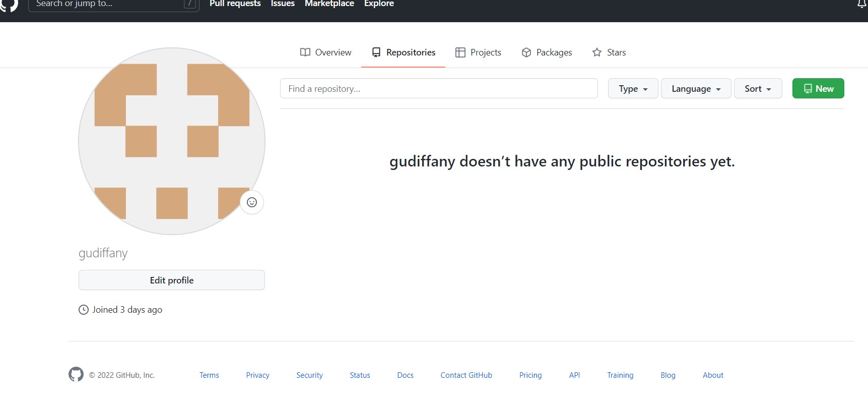
Task: Open Explore in the header
Action: point(379,4)
